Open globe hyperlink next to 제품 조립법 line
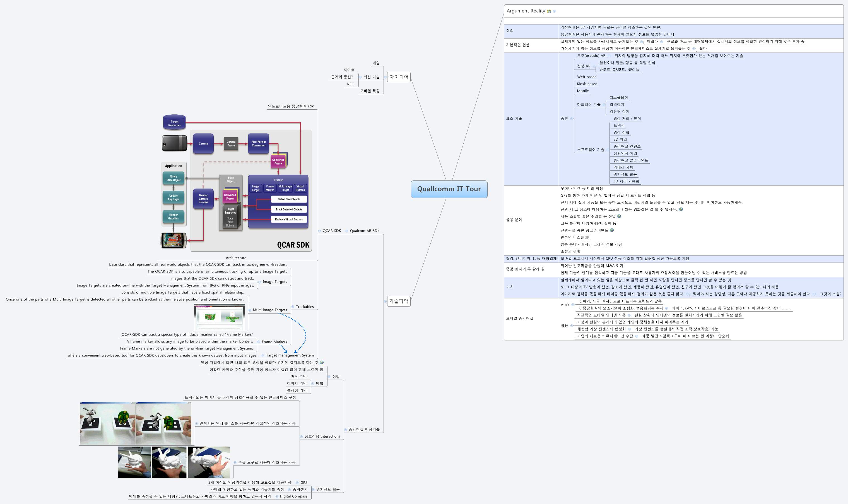Image resolution: width=848 pixels, height=504 pixels. click(x=619, y=216)
